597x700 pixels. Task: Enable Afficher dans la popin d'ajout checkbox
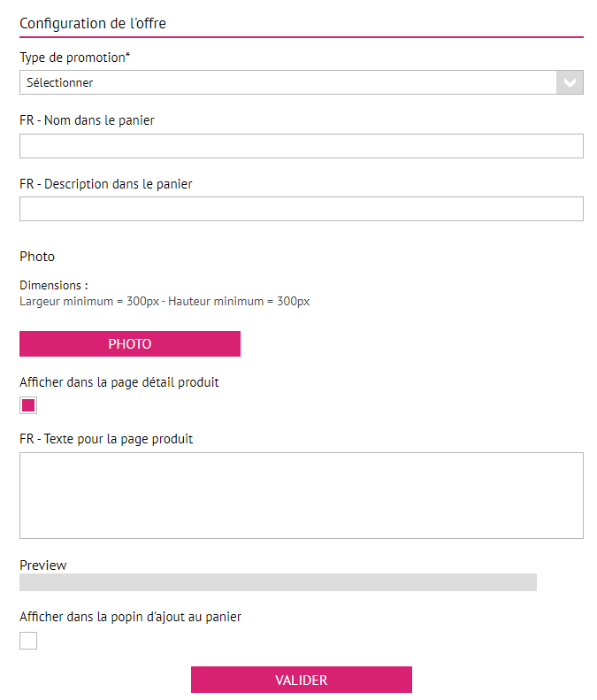click(28, 641)
